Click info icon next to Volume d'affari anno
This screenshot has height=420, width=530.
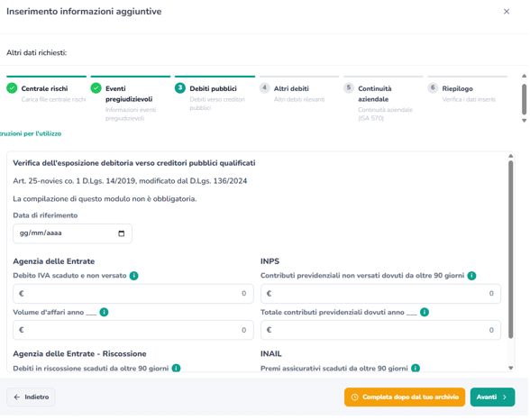pos(105,312)
